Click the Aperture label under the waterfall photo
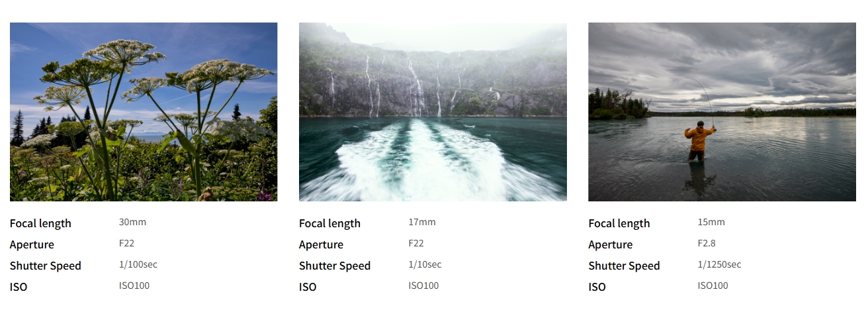Image resolution: width=868 pixels, height=312 pixels. (x=321, y=244)
